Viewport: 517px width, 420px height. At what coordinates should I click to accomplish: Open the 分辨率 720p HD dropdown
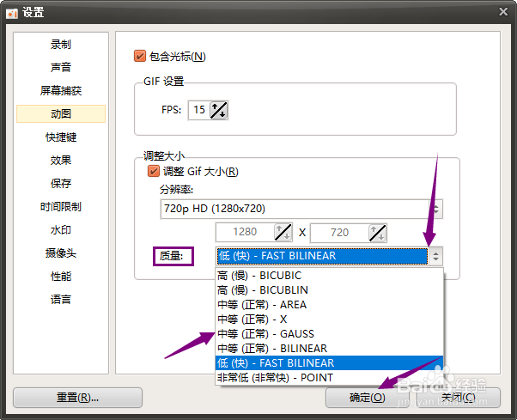point(301,209)
